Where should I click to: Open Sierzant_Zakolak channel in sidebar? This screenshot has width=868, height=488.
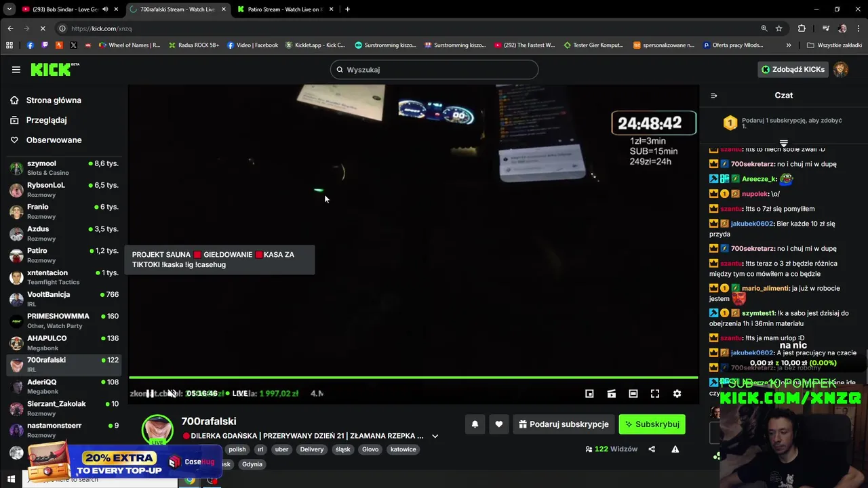click(x=64, y=408)
